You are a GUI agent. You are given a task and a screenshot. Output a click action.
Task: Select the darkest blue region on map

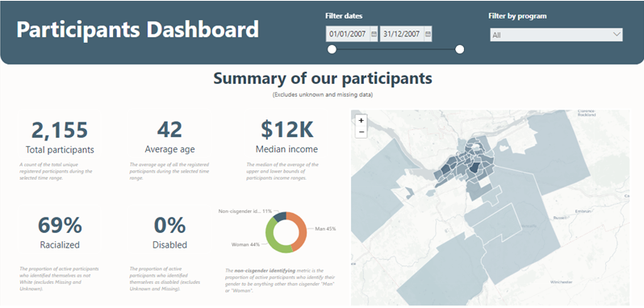[475, 168]
